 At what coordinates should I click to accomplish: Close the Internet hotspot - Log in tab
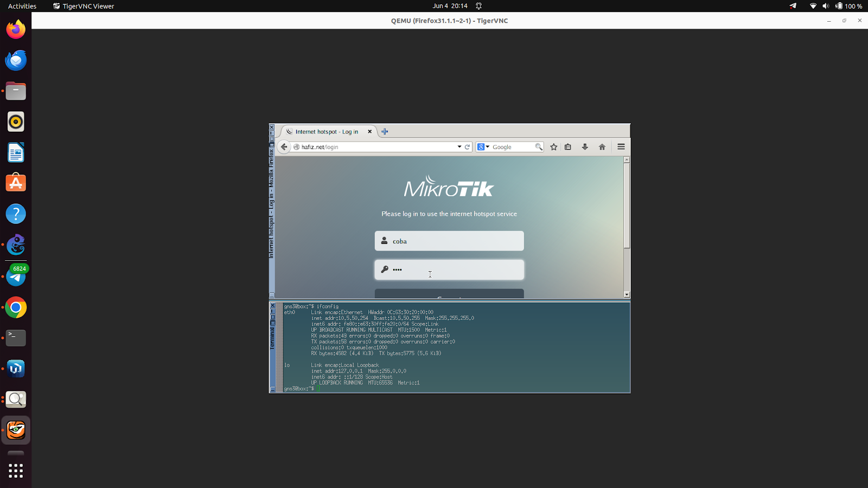click(370, 131)
